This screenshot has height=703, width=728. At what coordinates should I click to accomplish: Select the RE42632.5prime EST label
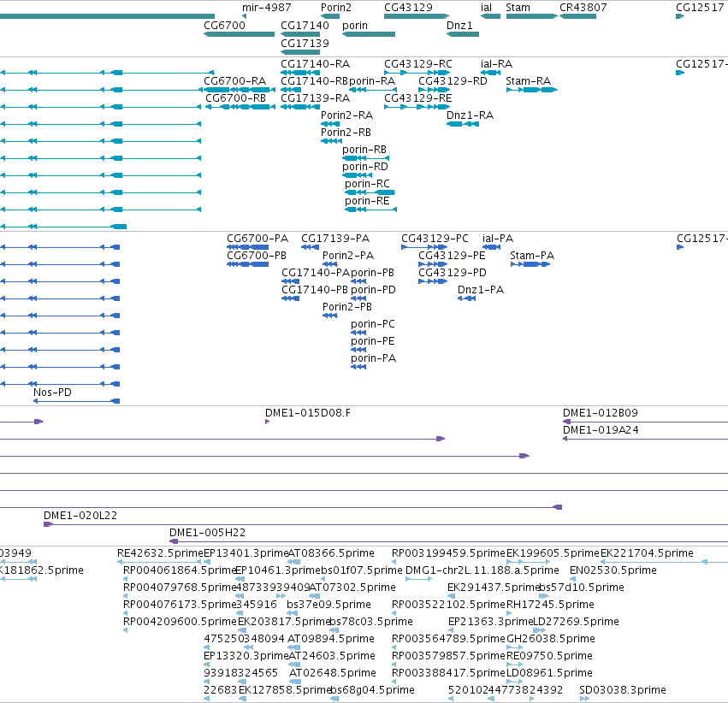coord(160,553)
